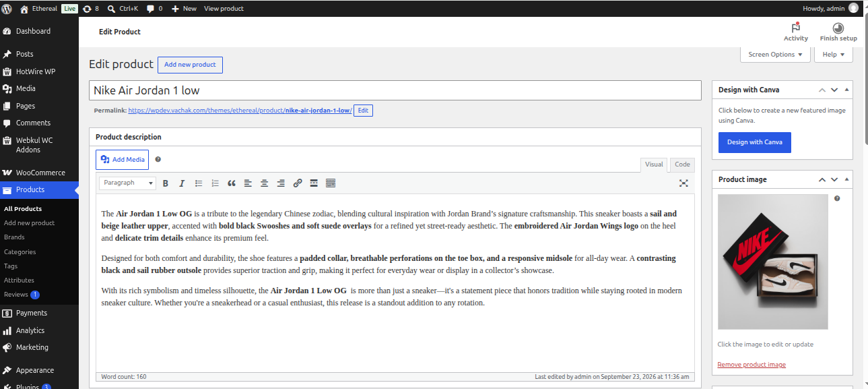868x389 pixels.
Task: Apply italic formatting in the editor
Action: point(182,183)
